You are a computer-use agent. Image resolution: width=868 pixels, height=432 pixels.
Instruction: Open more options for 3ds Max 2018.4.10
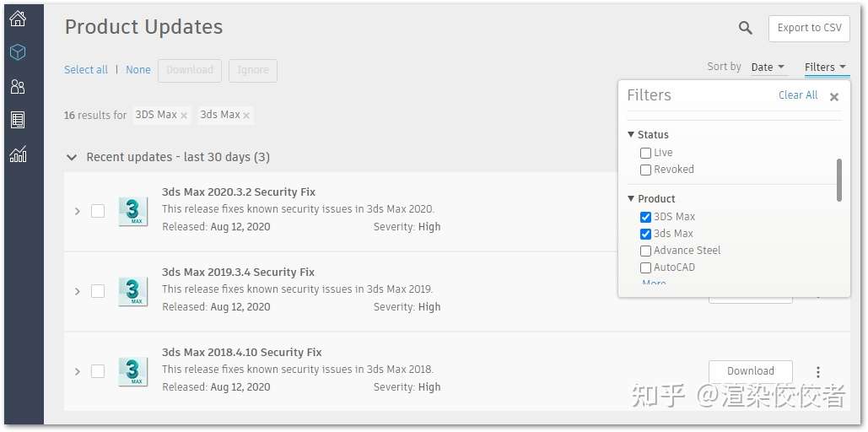[x=817, y=371]
